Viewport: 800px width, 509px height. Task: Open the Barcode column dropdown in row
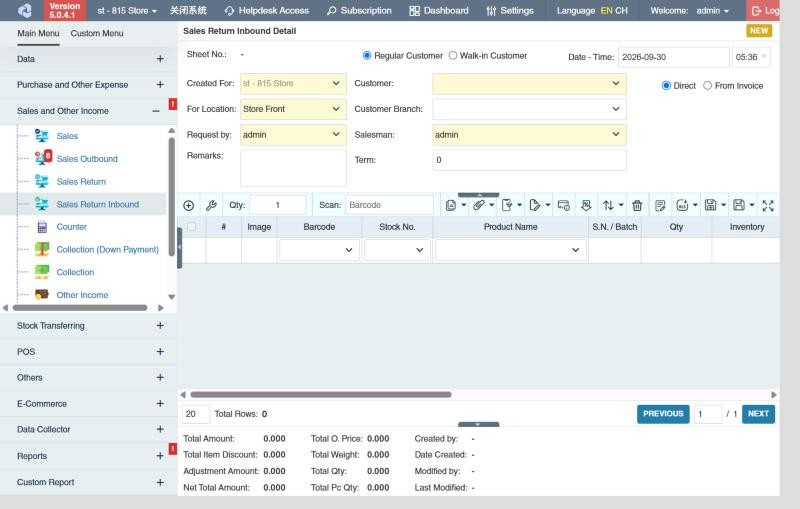(x=319, y=250)
